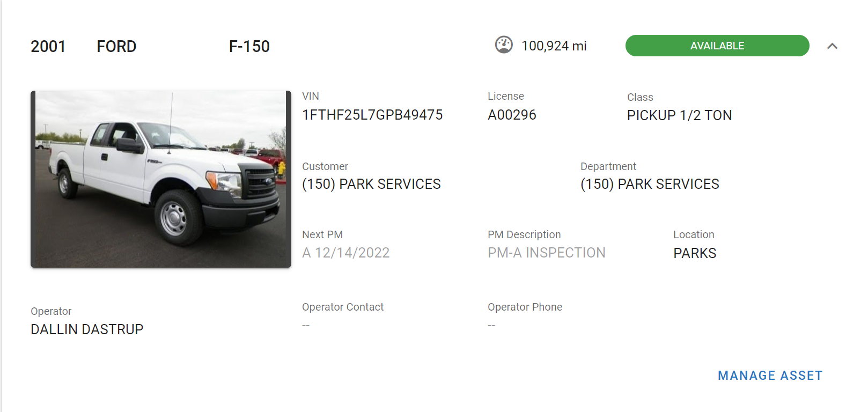Screen dimensions: 868x412
Task: Click the Operator Contact placeholder dashes
Action: pyautogui.click(x=305, y=324)
